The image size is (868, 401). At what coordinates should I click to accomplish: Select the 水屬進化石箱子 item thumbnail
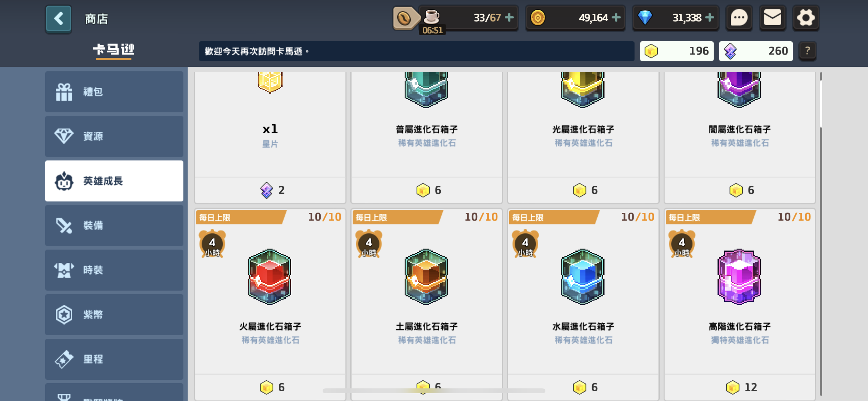pyautogui.click(x=583, y=277)
